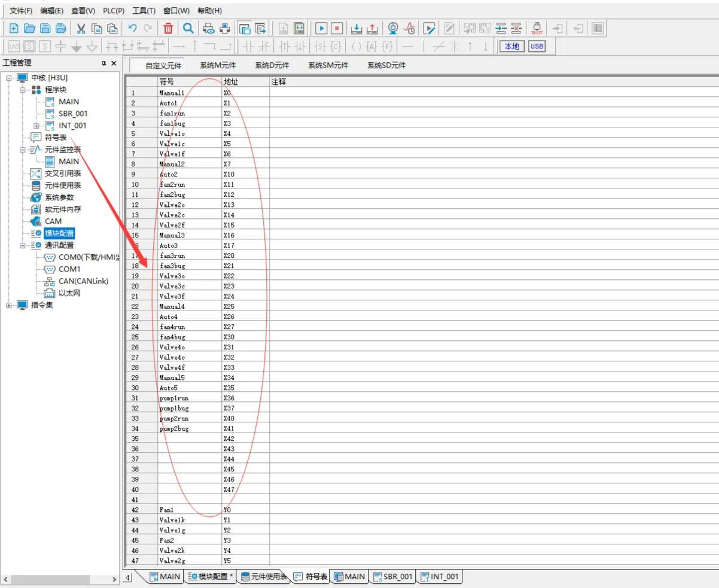
Task: Click the monitor webcam-style icon
Action: point(393,28)
